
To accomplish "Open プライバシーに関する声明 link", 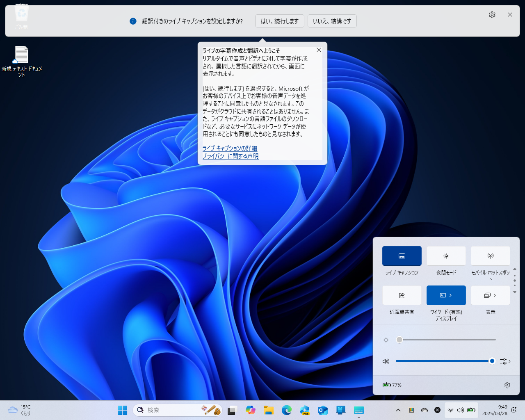I will (x=230, y=156).
